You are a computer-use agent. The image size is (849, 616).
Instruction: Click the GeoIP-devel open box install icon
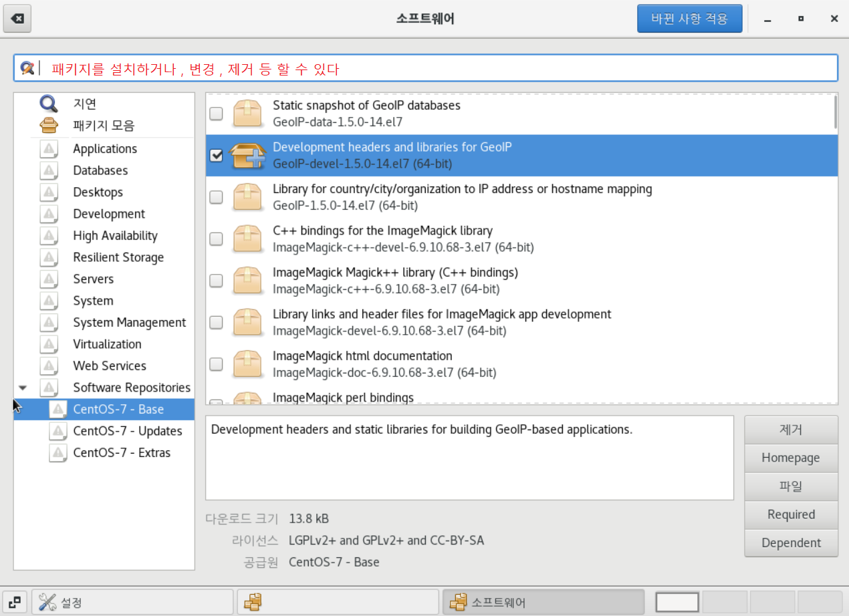[x=247, y=156]
